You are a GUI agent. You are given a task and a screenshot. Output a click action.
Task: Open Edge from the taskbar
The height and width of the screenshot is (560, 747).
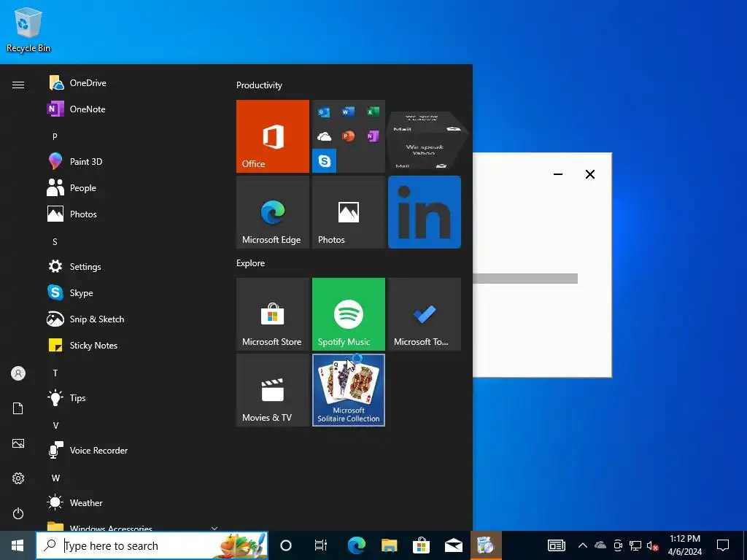tap(356, 545)
